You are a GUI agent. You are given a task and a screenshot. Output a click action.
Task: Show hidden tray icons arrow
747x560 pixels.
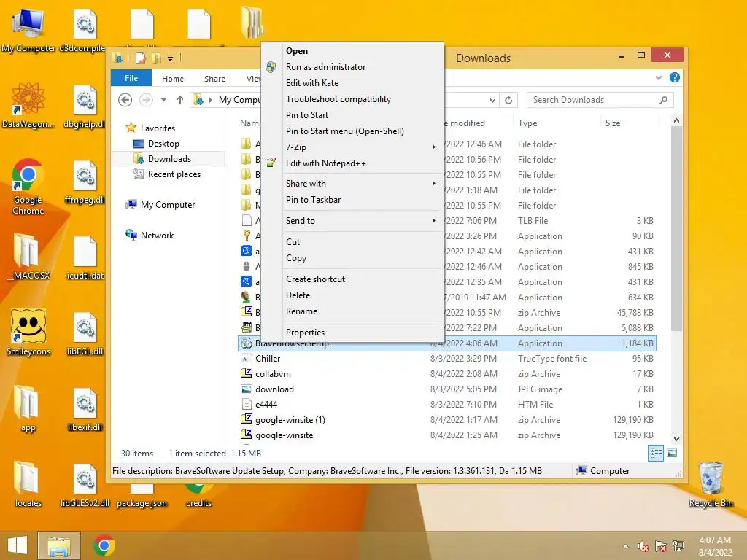tap(625, 546)
